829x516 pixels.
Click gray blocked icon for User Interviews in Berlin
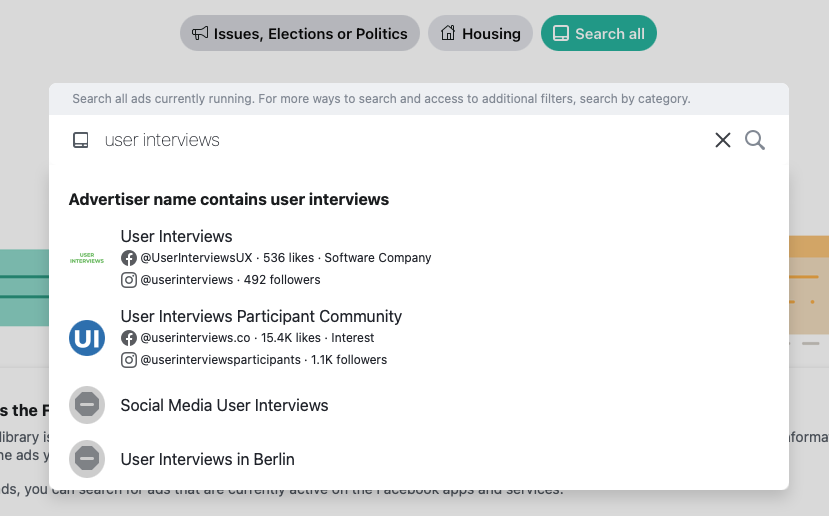[87, 459]
